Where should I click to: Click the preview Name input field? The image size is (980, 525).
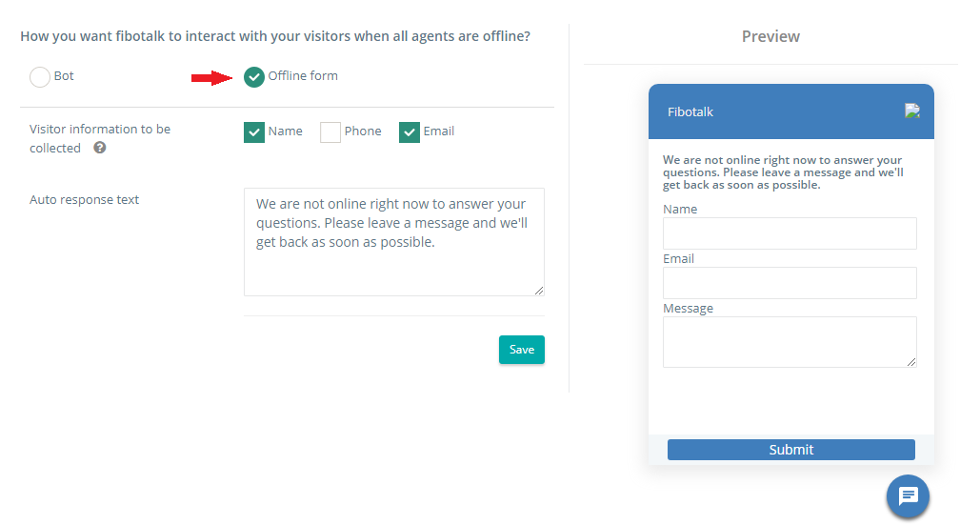point(790,233)
